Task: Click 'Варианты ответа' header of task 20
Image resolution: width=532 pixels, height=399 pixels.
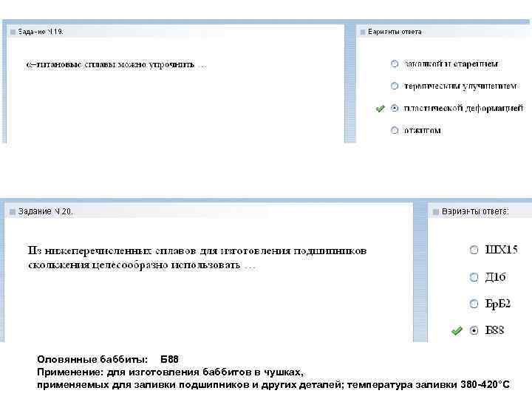Action: pos(475,211)
